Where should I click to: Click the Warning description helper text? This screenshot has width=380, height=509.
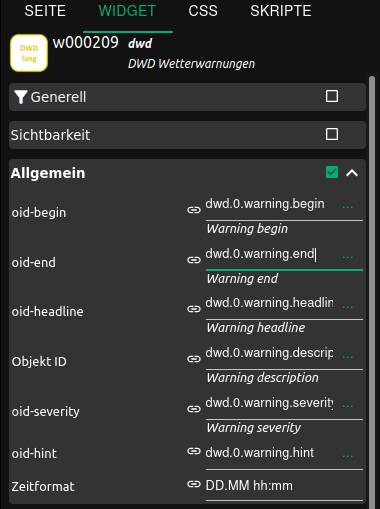(262, 378)
